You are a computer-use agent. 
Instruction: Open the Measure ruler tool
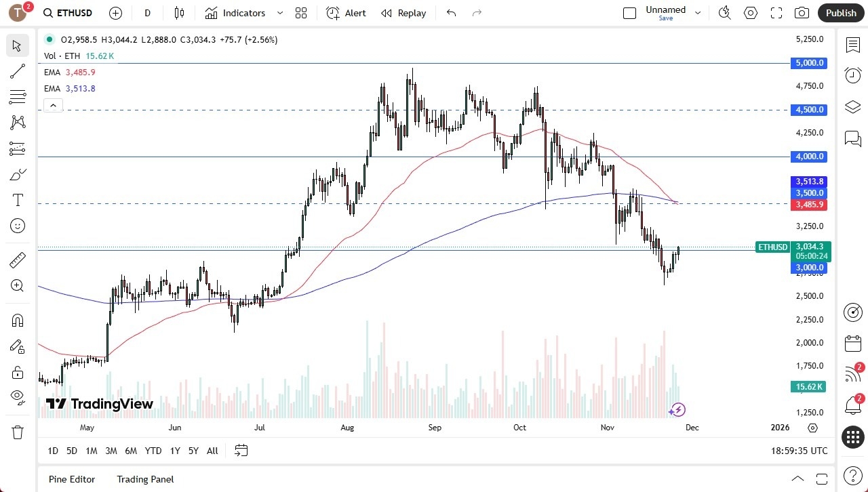pos(17,260)
